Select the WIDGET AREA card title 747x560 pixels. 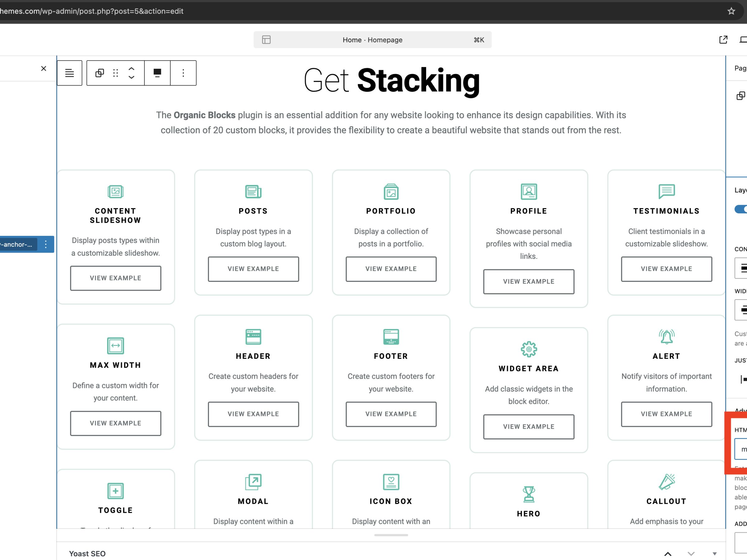(x=529, y=369)
